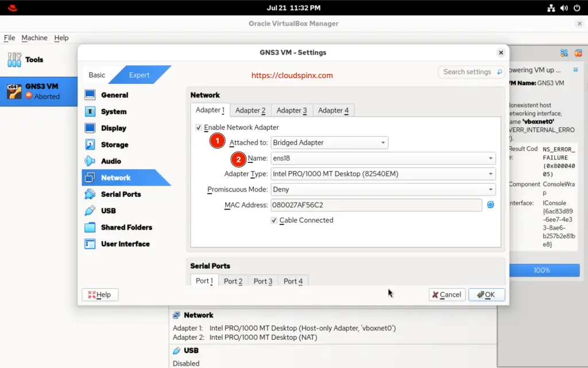Switch to the Adapter 2 tab
This screenshot has width=588, height=368.
[250, 110]
